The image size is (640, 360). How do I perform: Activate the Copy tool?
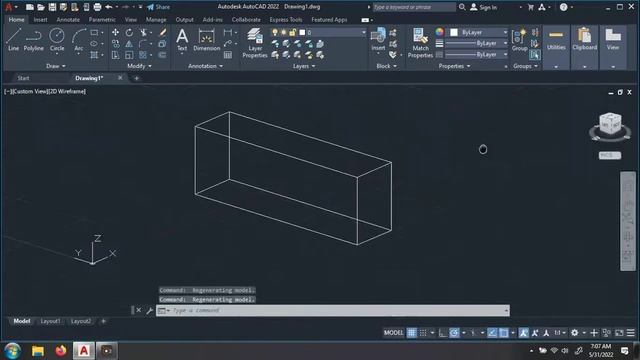coord(116,44)
